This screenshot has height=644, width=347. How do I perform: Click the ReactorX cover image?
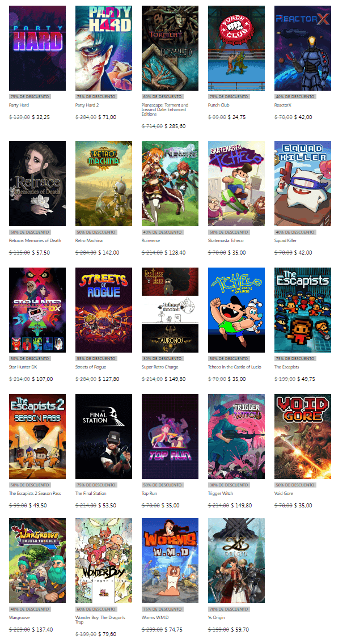pos(303,48)
